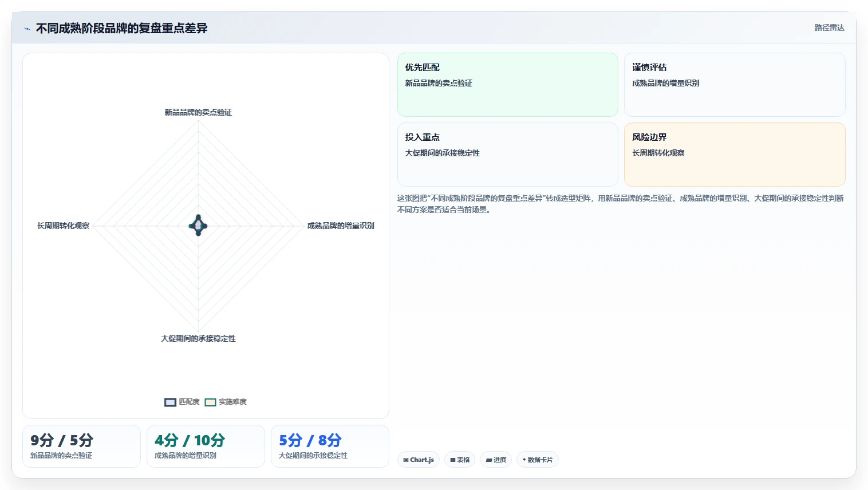Open the green 优先匹配 card

pos(508,85)
